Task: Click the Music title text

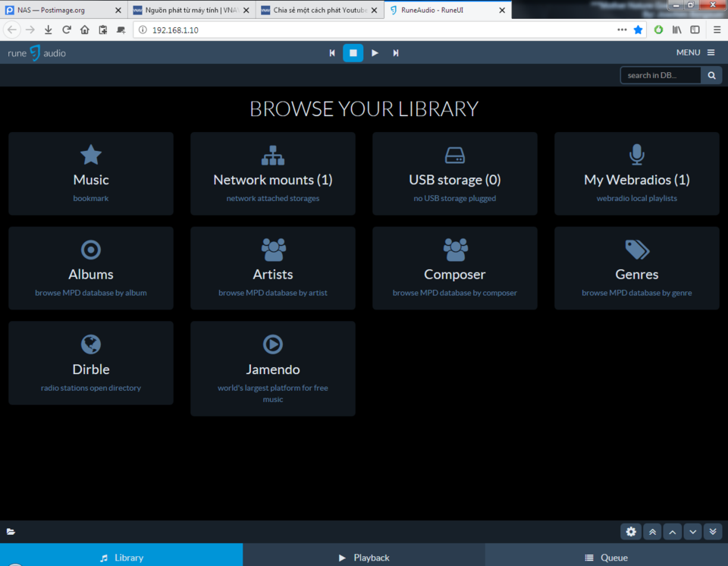Action: [x=91, y=180]
